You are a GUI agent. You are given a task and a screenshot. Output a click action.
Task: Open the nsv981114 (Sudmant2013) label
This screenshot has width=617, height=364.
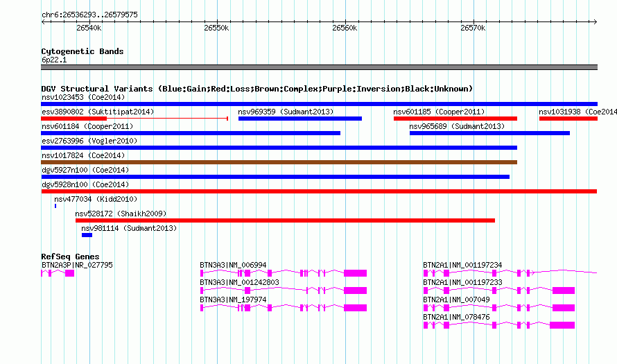[129, 228]
